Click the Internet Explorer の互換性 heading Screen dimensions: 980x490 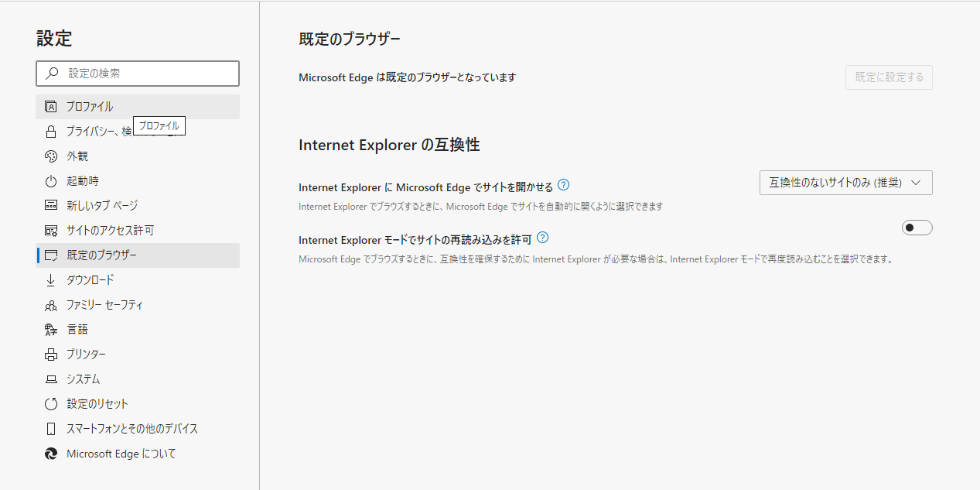pos(390,146)
